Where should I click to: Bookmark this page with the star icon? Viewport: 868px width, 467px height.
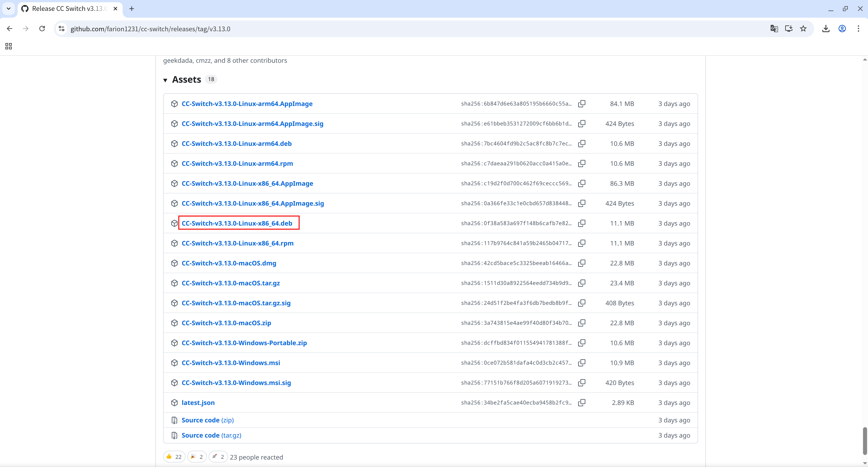803,29
